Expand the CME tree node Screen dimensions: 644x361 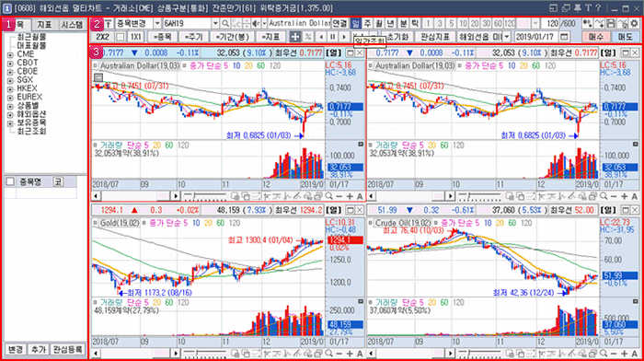[10, 54]
